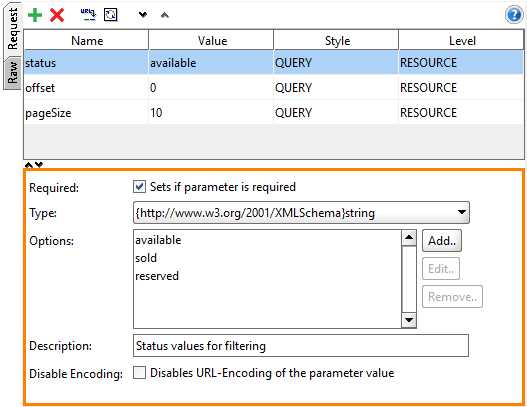Click the Add.. options button
The height and width of the screenshot is (407, 527).
(442, 241)
